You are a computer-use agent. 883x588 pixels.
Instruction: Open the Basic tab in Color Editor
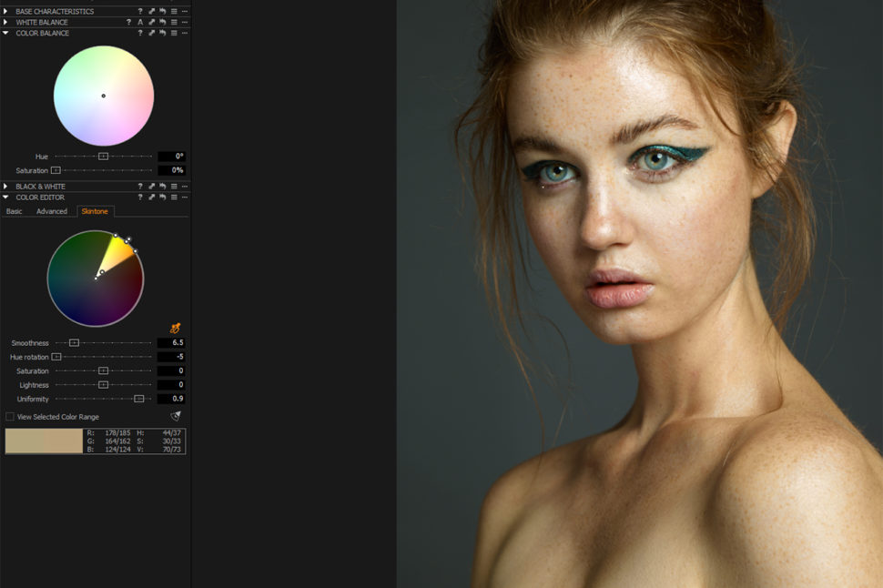tap(14, 211)
